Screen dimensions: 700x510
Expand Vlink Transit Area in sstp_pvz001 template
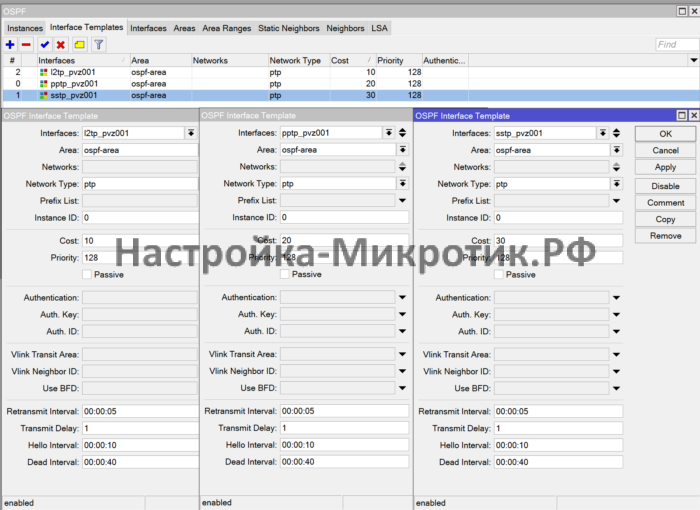617,355
